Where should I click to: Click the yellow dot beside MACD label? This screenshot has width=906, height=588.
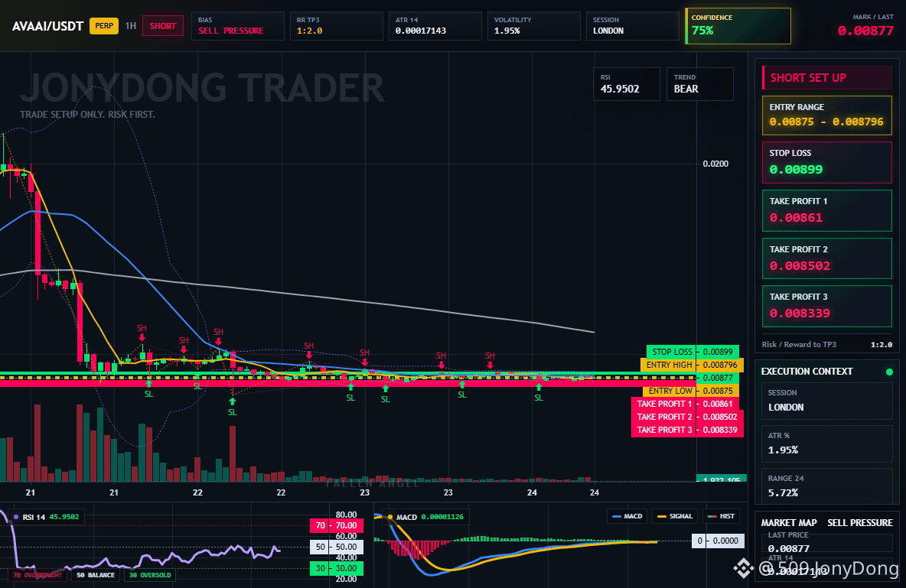click(390, 517)
